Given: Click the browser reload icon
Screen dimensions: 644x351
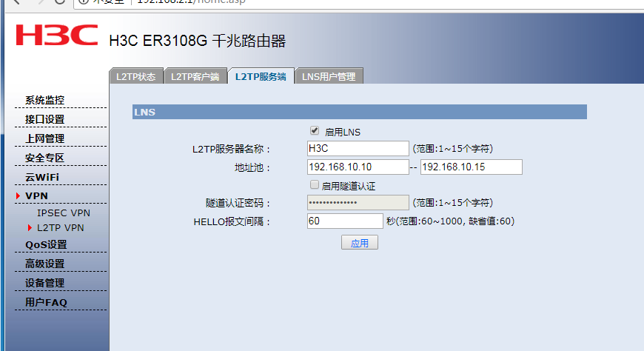Looking at the screenshot, I should (x=59, y=1).
